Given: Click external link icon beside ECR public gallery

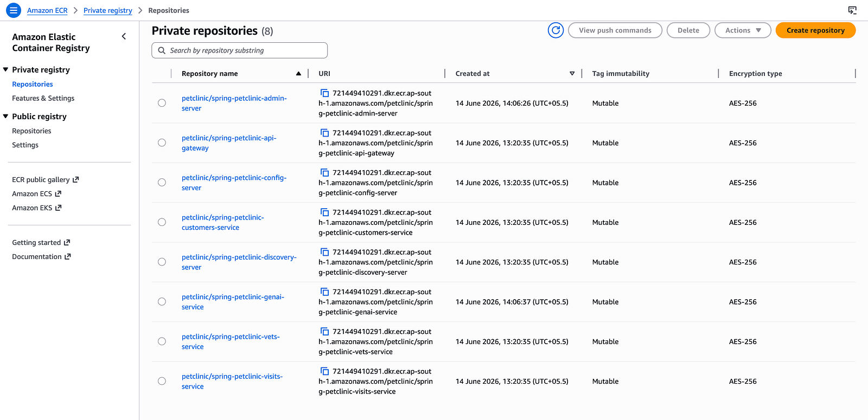Looking at the screenshot, I should tap(76, 179).
